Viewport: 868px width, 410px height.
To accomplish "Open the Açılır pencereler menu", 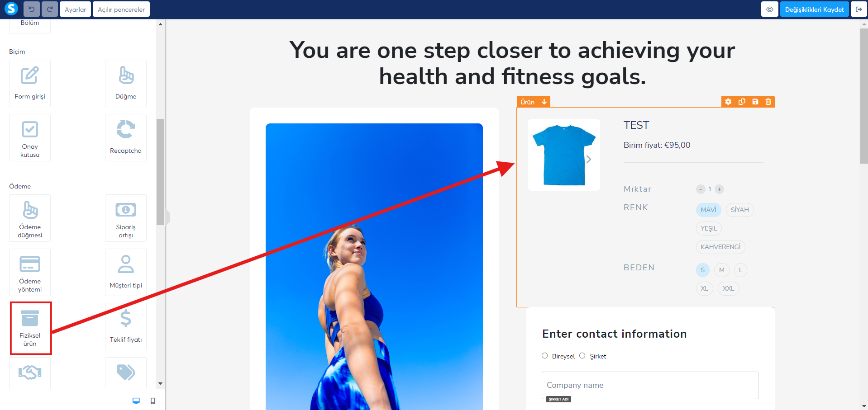I will pyautogui.click(x=121, y=9).
